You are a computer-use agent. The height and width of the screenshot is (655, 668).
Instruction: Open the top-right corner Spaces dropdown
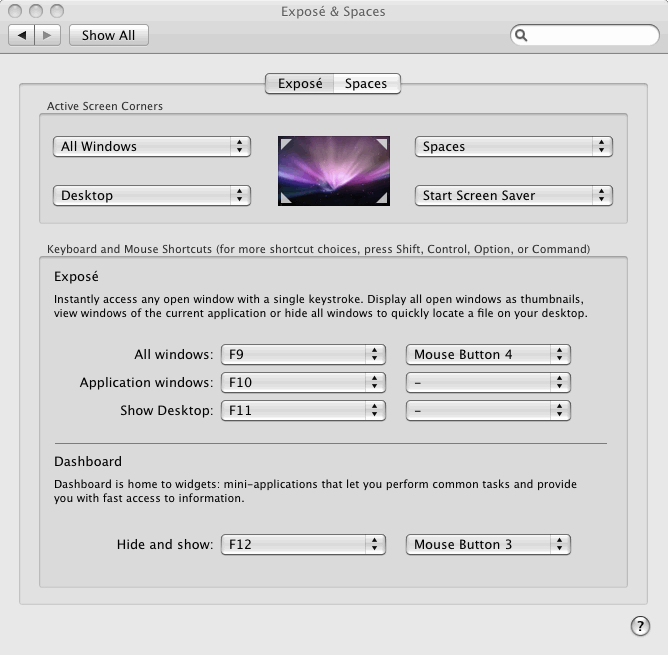point(513,146)
